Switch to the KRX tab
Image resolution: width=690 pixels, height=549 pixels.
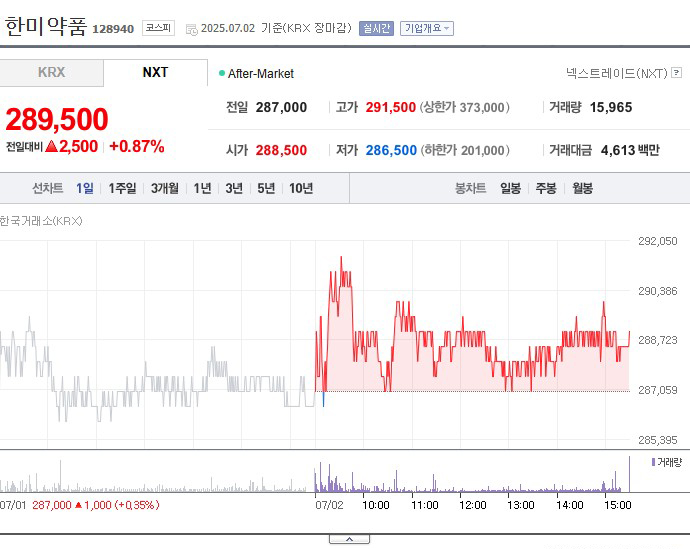coord(51,73)
